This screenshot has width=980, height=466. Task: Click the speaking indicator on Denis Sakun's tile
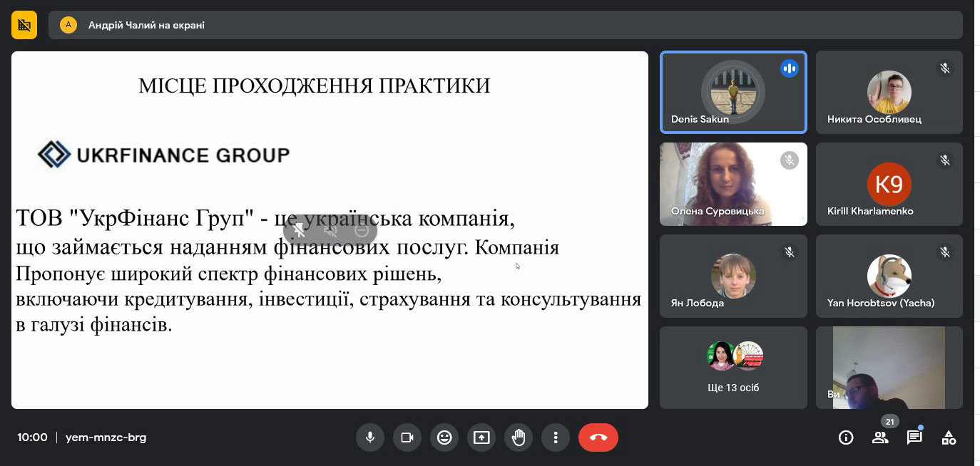(789, 68)
